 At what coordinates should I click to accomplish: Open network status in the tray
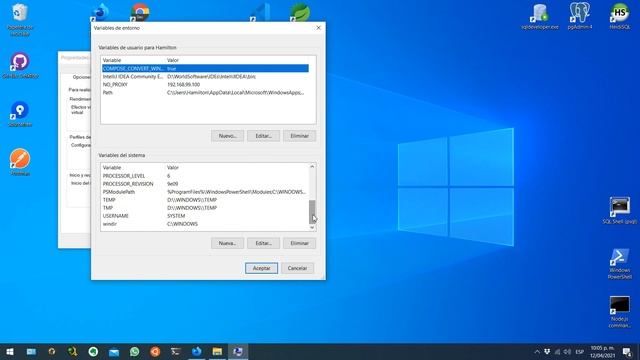[x=557, y=351]
